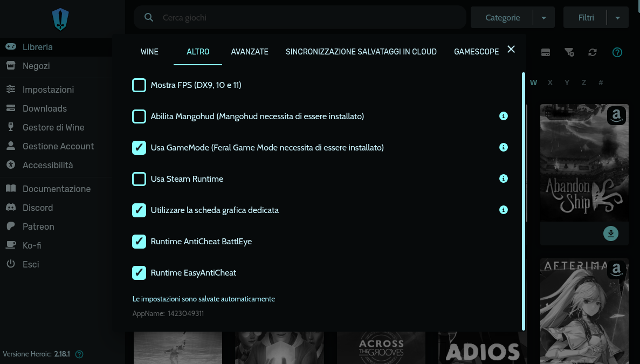Open Accessibilità settings
This screenshot has height=364, width=640.
tap(56, 165)
